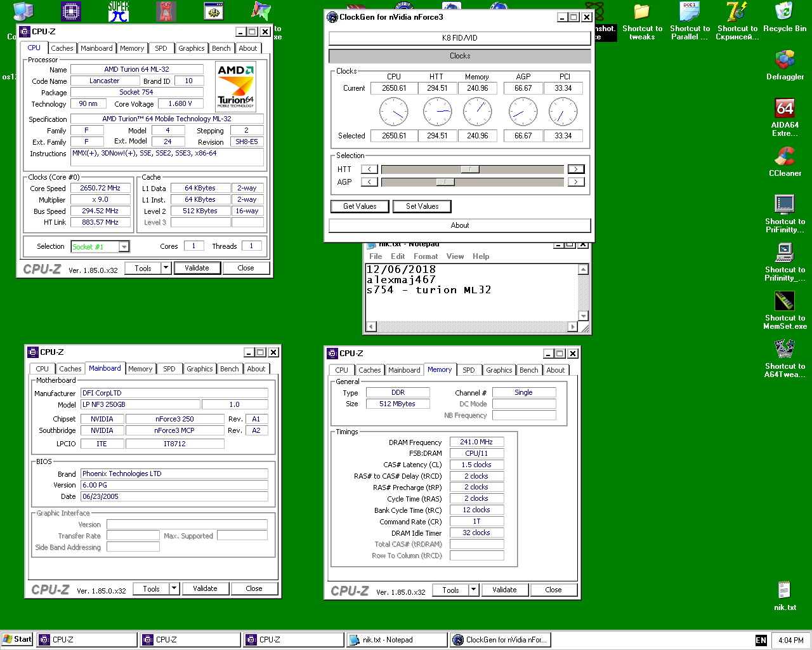The image size is (812, 650).
Task: Click the Core Speed value 2650.72 MHz
Action: coord(100,189)
